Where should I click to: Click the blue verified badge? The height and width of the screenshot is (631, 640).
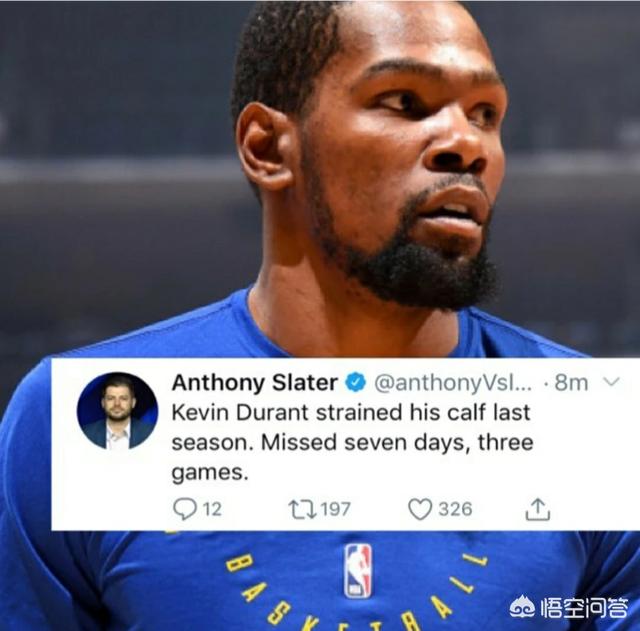(356, 383)
